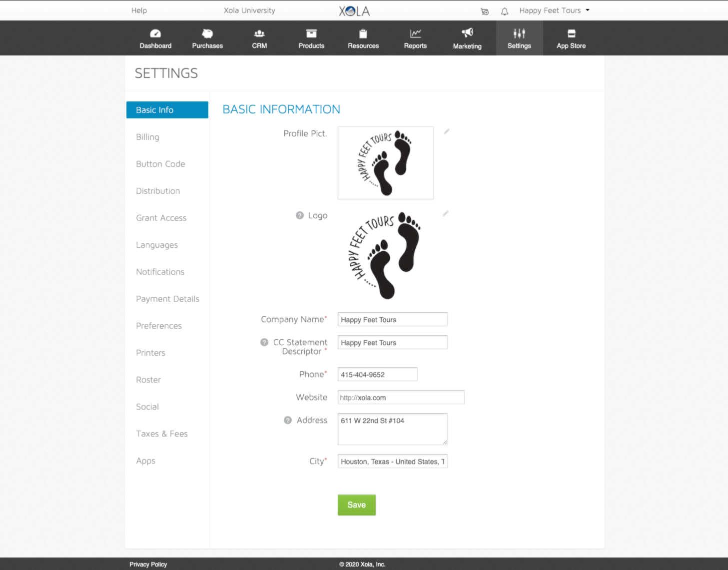Viewport: 728px width, 570px height.
Task: Open the Notifications settings tab
Action: point(160,272)
